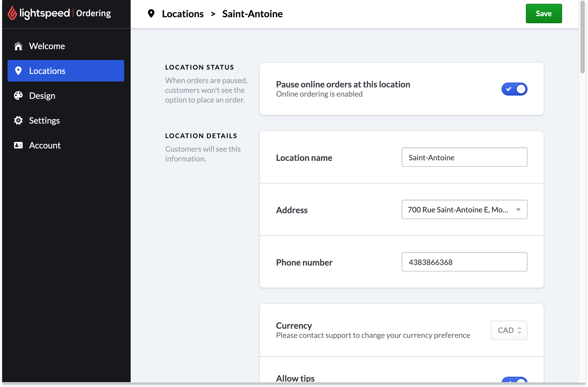Screen dimensions: 588x387
Task: Click the Locations pin icon in sidebar
Action: click(18, 71)
